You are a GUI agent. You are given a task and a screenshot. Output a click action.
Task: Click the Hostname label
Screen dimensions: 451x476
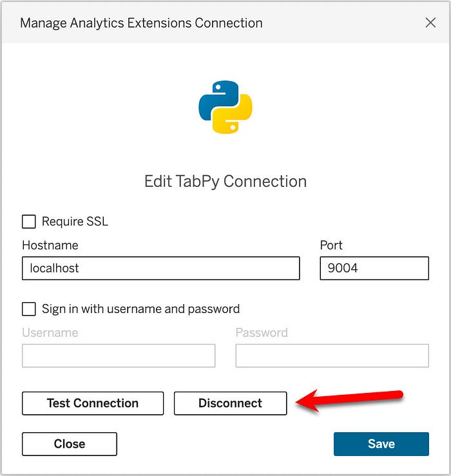[50, 245]
